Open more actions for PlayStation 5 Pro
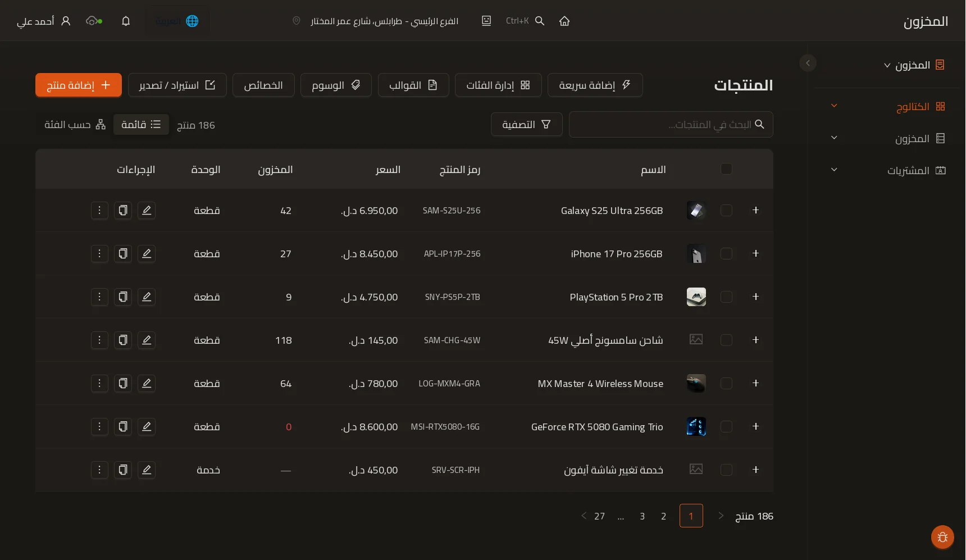The width and height of the screenshot is (966, 560). pyautogui.click(x=99, y=297)
